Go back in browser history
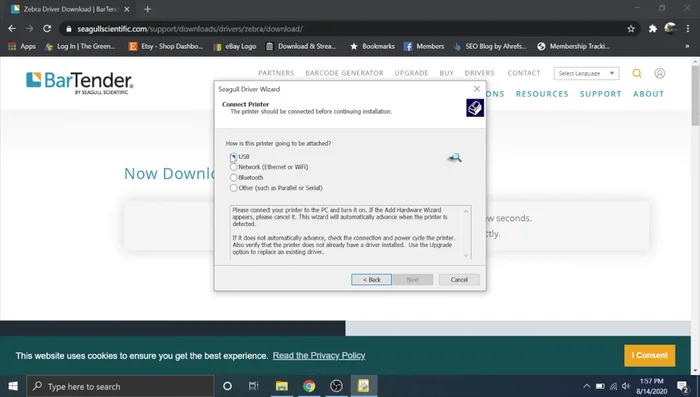The height and width of the screenshot is (397, 700). point(12,29)
